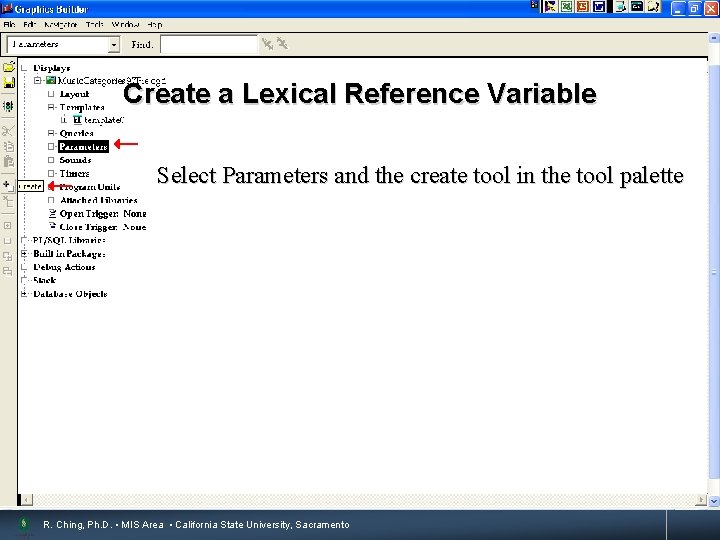Collapse the MusicCategories display node
Image resolution: width=720 pixels, height=540 pixels.
click(38, 80)
